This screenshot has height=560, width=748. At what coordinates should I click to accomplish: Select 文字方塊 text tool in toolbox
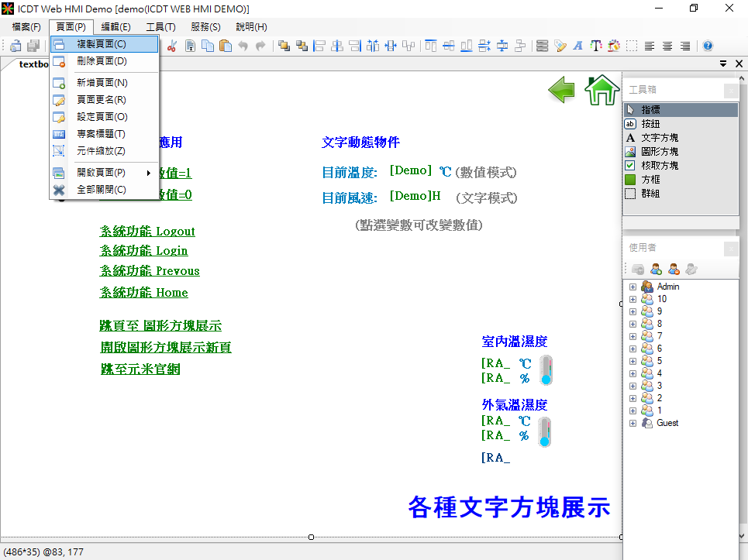pos(659,138)
